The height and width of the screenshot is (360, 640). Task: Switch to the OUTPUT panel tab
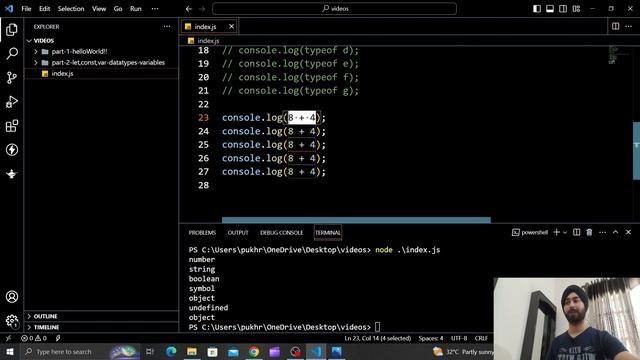238,233
